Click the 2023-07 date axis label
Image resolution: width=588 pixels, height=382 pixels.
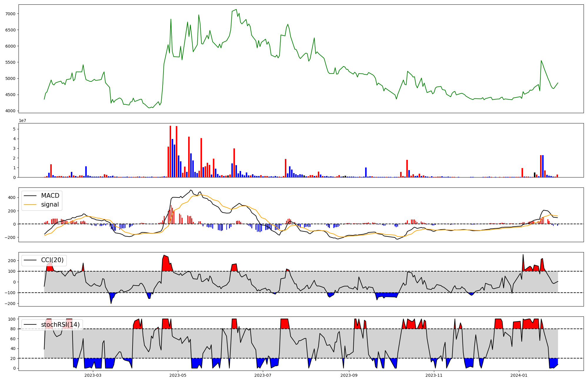pyautogui.click(x=263, y=375)
